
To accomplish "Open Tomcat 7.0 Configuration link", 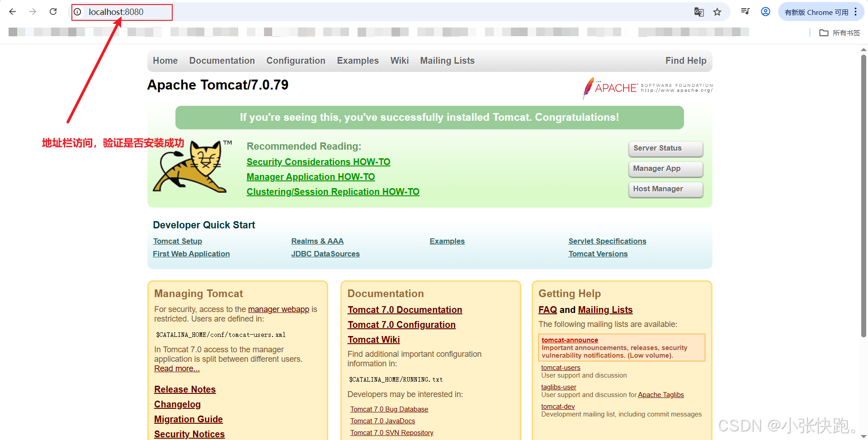I will (x=401, y=325).
